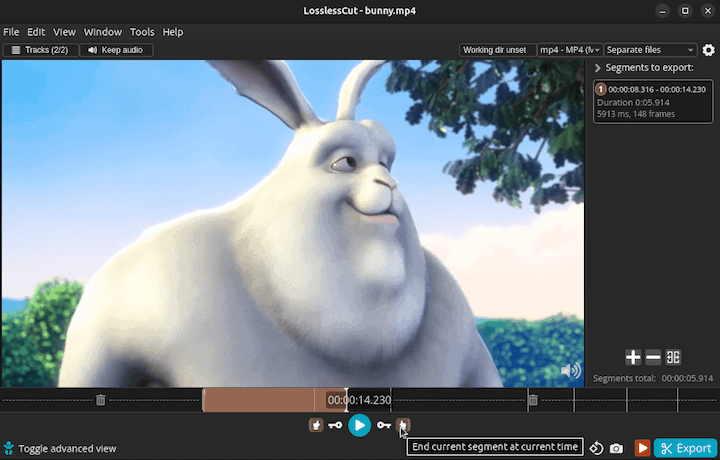
Task: Click Toggle advanced view baby icon
Action: [x=8, y=448]
